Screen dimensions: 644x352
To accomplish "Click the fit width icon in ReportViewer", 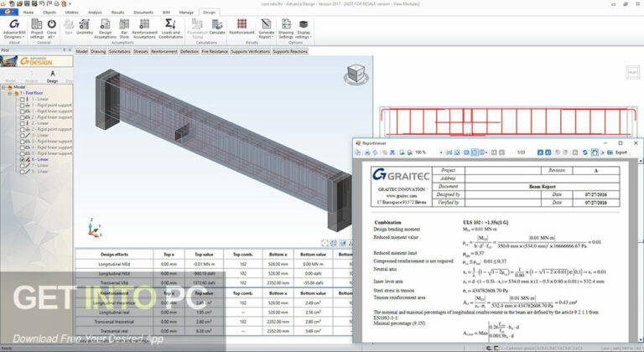I will tap(449, 153).
